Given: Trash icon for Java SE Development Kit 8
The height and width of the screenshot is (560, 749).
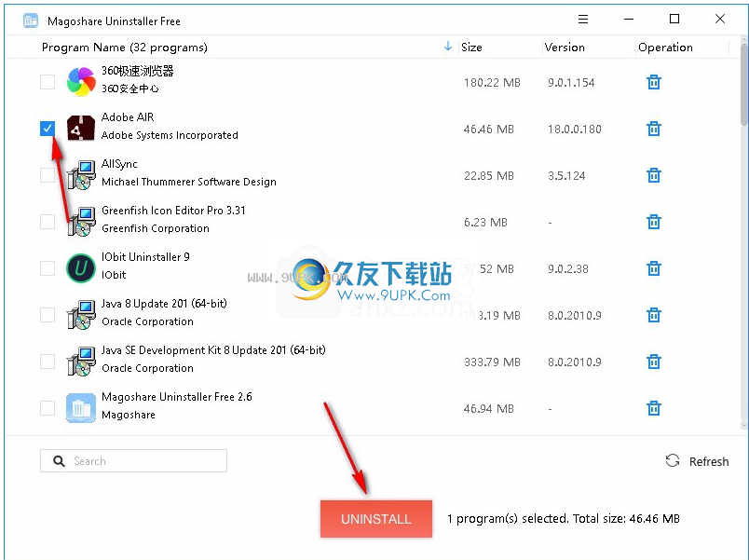Looking at the screenshot, I should [x=653, y=362].
